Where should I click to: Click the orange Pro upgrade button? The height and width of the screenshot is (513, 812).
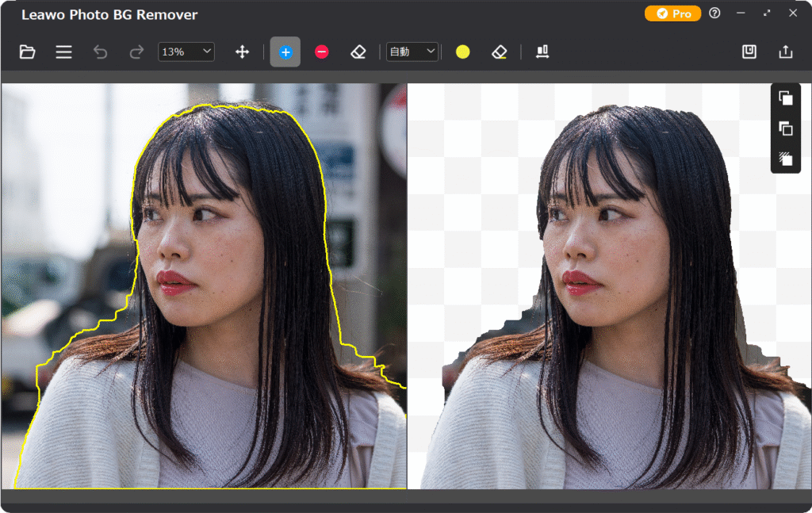point(672,13)
